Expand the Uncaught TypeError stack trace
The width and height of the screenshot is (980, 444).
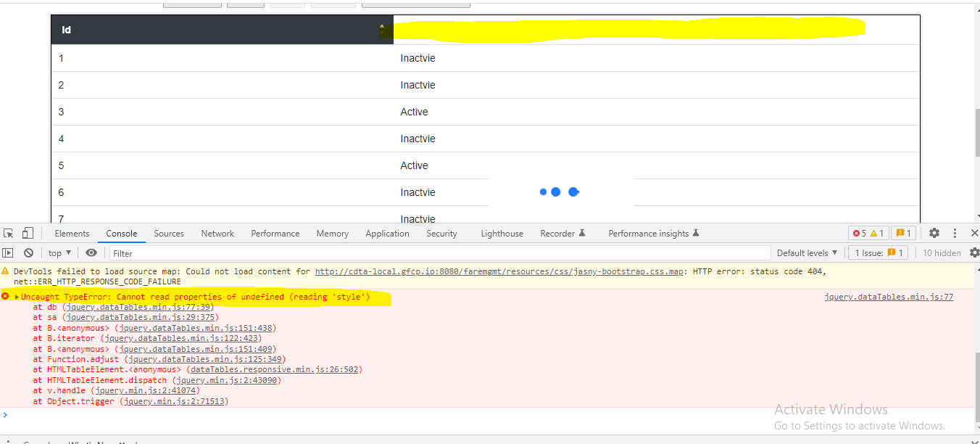(x=16, y=296)
